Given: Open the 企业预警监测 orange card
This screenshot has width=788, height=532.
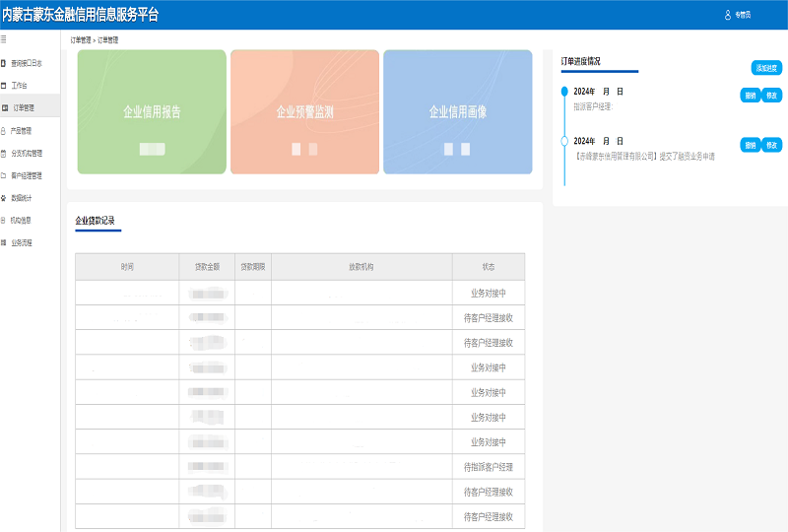Looking at the screenshot, I should 304,112.
